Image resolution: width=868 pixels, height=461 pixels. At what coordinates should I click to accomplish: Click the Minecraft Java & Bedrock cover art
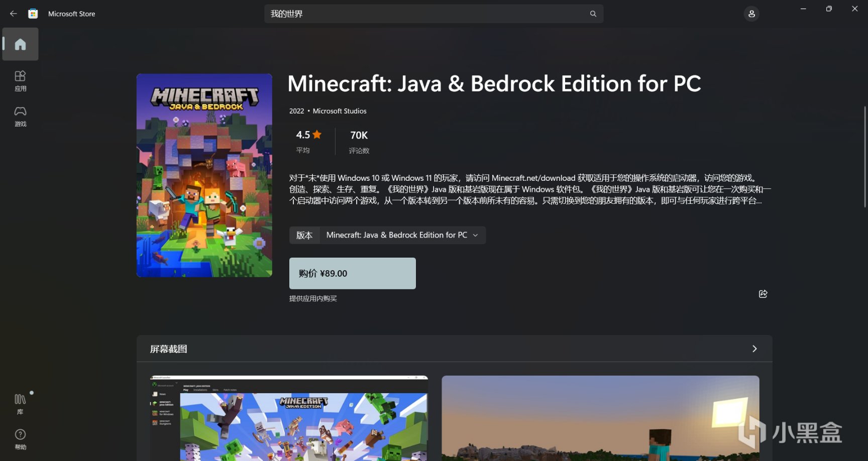(204, 175)
